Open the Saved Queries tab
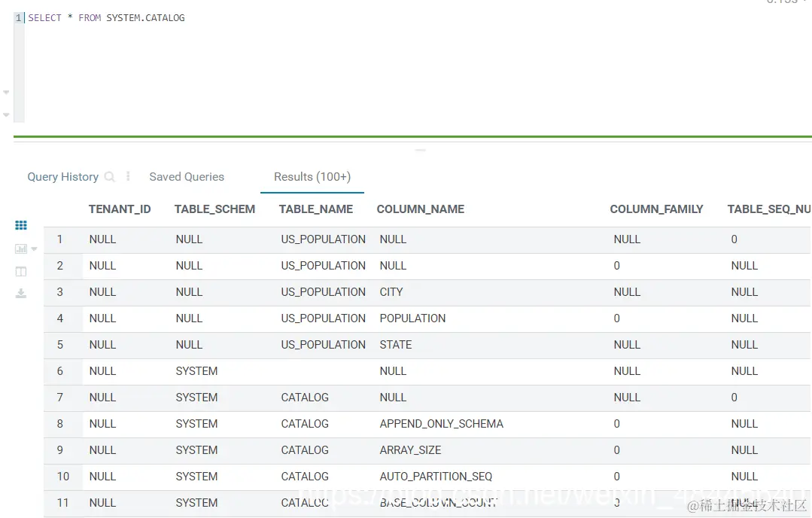The height and width of the screenshot is (518, 812). click(x=187, y=177)
